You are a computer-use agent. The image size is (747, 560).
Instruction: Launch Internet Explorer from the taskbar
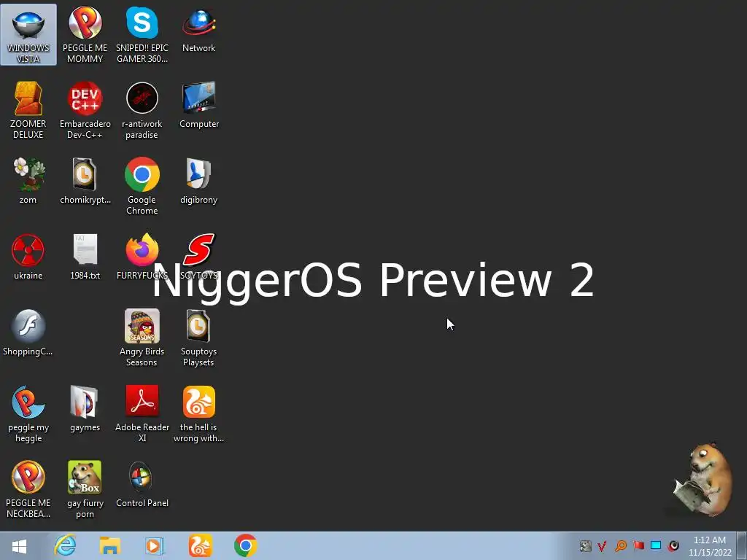[65, 545]
